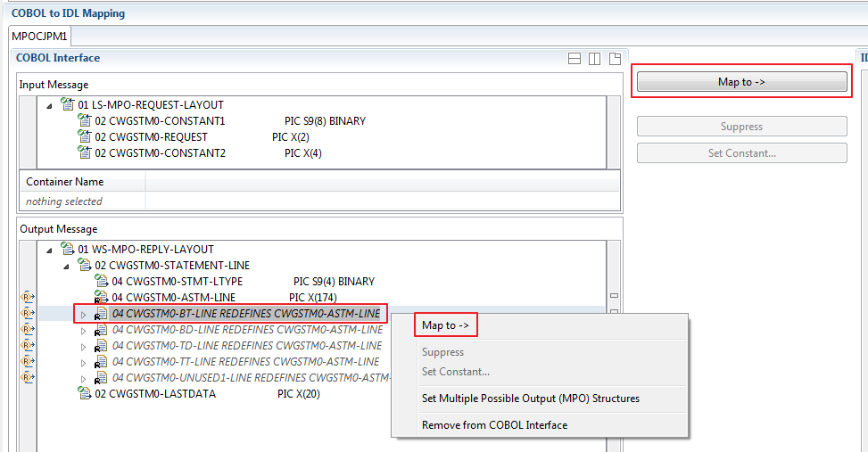This screenshot has height=452, width=868.
Task: Select Remove from COBOL Interface
Action: point(494,425)
